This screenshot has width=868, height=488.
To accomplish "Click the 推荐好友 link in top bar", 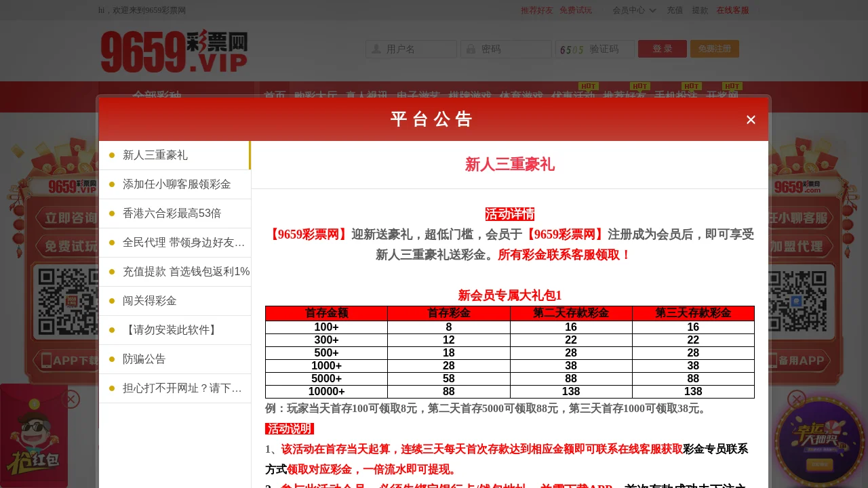I will pyautogui.click(x=537, y=10).
